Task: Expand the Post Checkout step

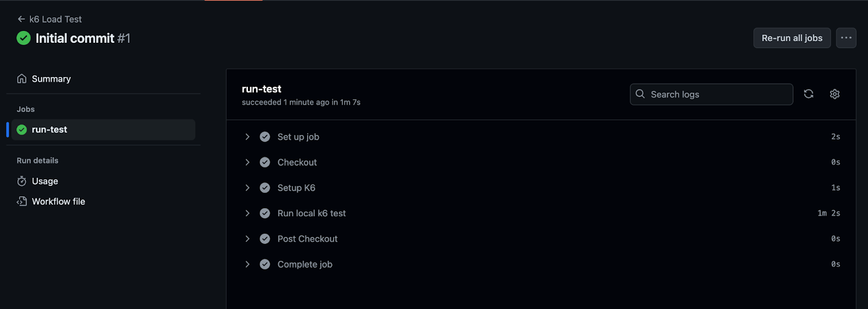Action: tap(247, 239)
